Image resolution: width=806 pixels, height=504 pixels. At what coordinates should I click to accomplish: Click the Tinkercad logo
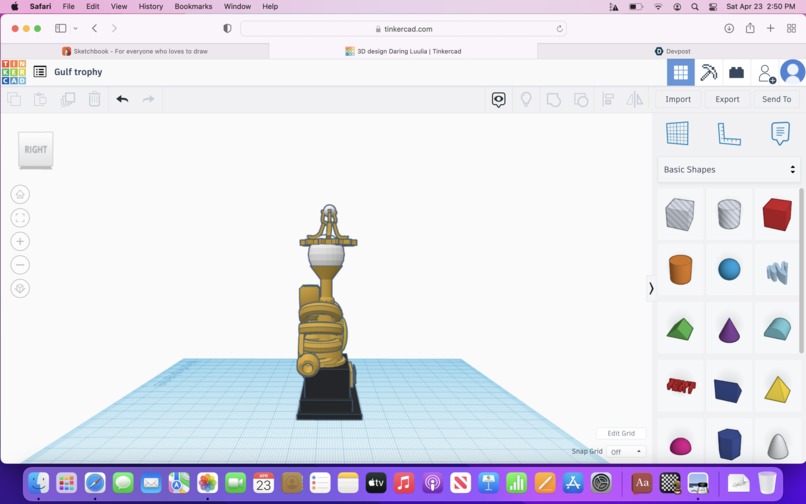pos(14,72)
